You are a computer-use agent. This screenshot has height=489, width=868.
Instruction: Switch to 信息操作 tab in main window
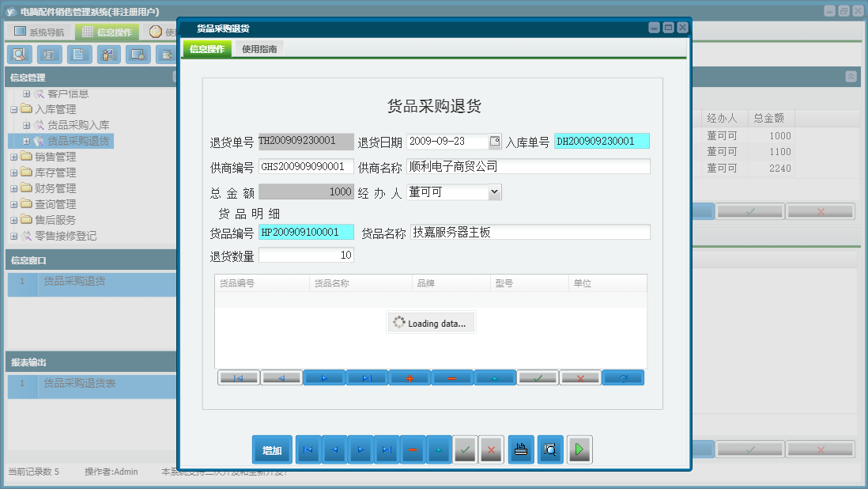tap(108, 32)
